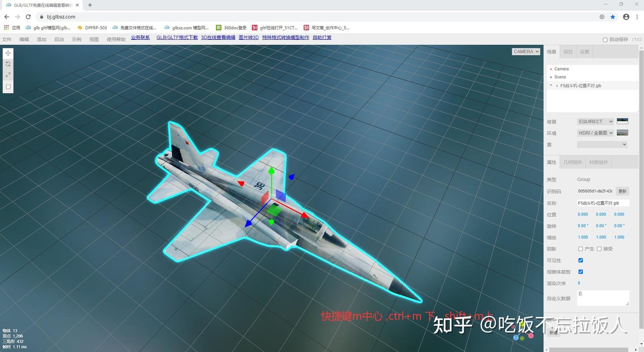Switch to the 属性 (Object) tab
This screenshot has width=644, height=352.
(551, 162)
